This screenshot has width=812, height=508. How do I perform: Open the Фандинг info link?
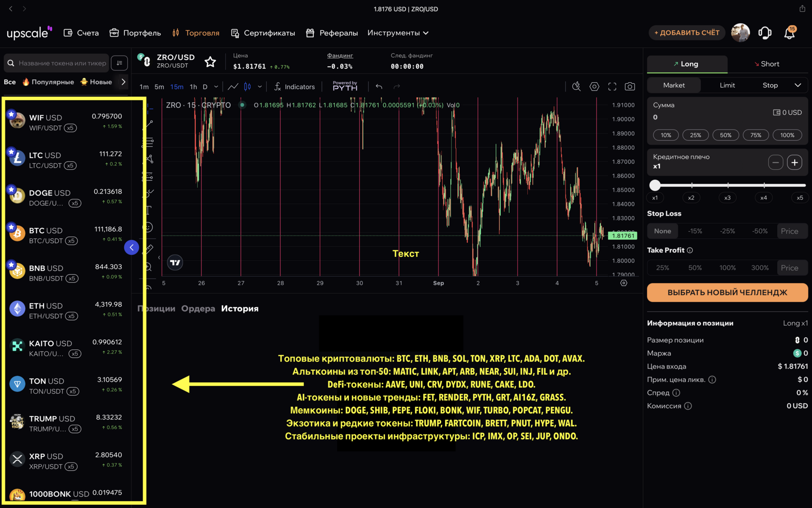point(340,56)
